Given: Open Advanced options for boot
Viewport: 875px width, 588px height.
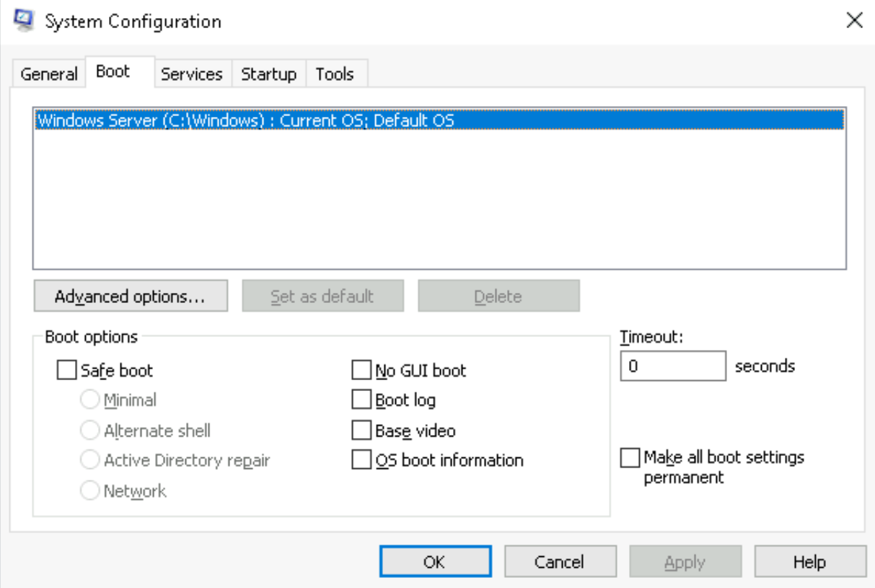Looking at the screenshot, I should click(131, 297).
